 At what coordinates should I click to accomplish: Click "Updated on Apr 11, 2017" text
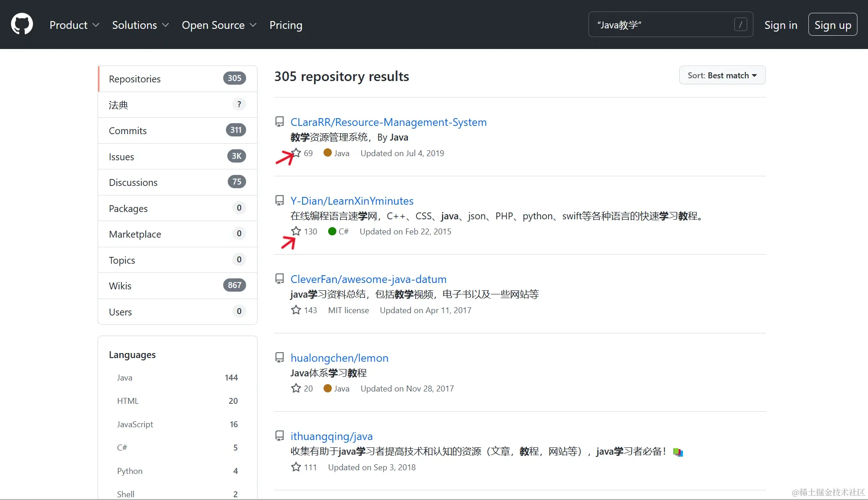426,310
